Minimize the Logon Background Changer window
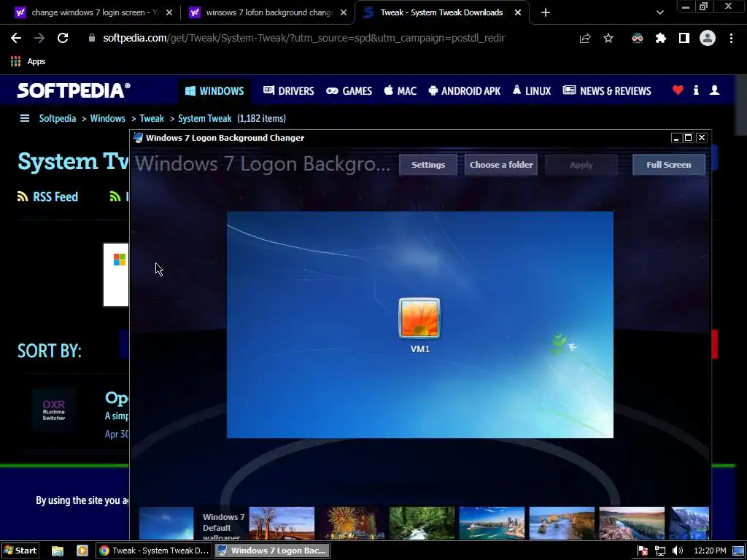Image resolution: width=747 pixels, height=560 pixels. tap(676, 138)
